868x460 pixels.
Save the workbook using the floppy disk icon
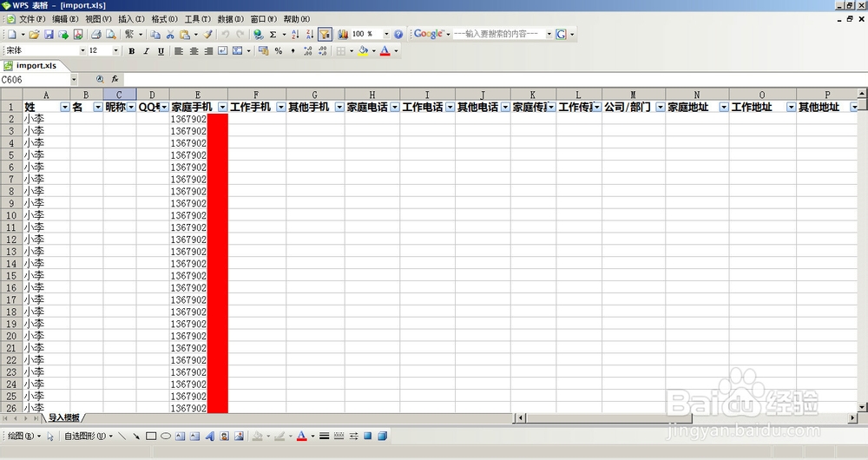pos(49,35)
